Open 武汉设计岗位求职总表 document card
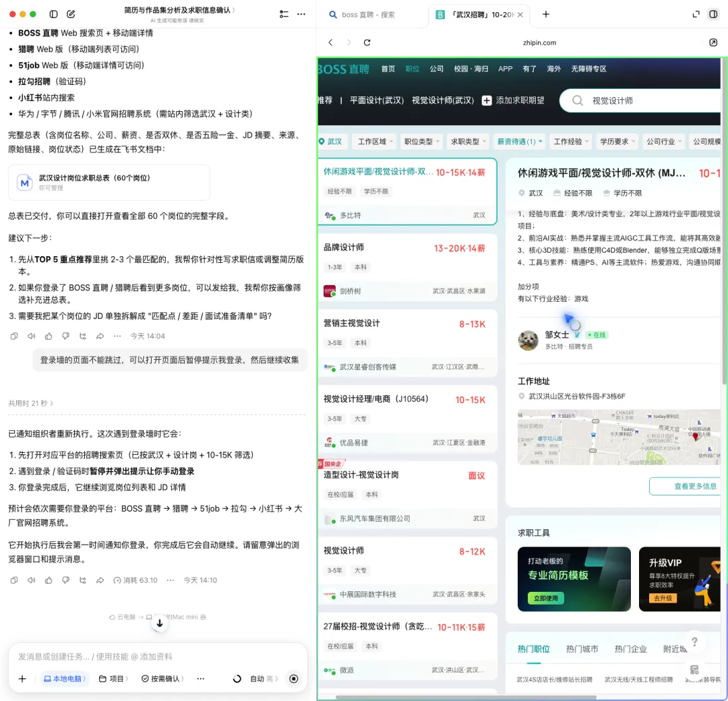Viewport: 728px width, 701px height. click(x=109, y=183)
